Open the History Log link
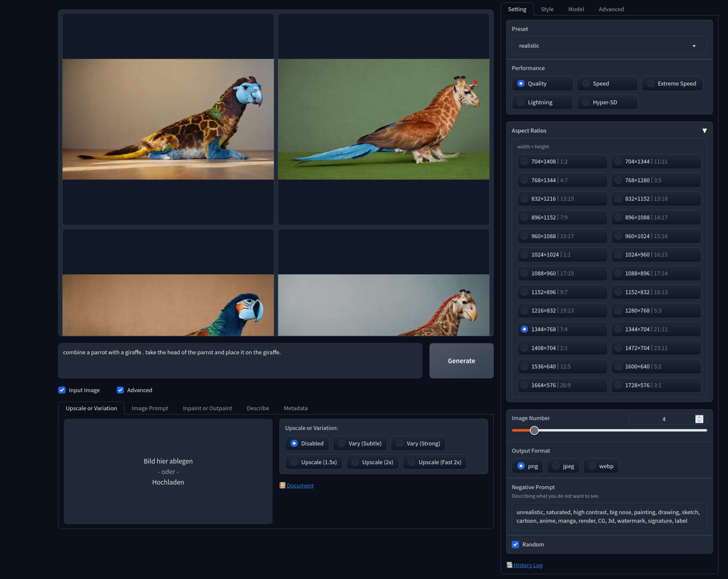The width and height of the screenshot is (728, 579). point(528,565)
